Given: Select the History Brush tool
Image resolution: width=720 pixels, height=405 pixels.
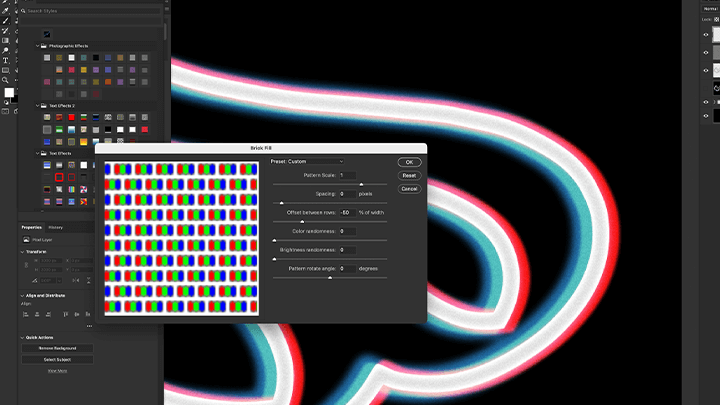Looking at the screenshot, I should click(x=6, y=31).
